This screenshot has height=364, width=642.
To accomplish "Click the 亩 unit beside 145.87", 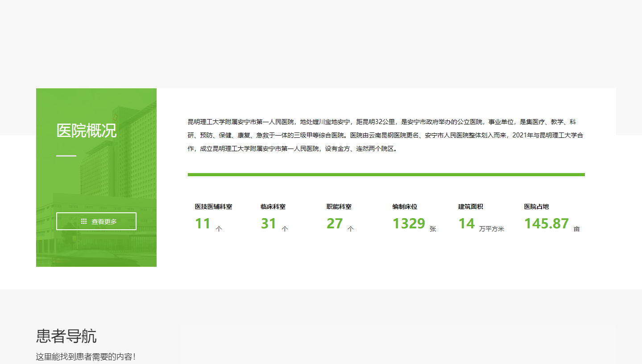I will [577, 229].
